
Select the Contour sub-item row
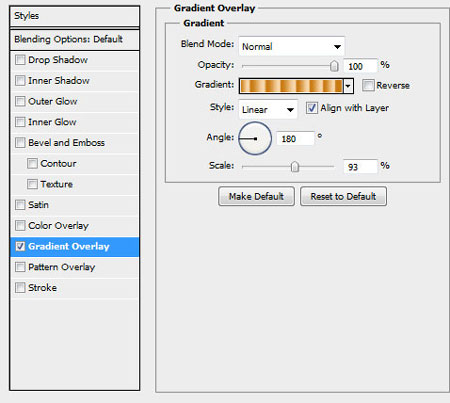point(75,164)
